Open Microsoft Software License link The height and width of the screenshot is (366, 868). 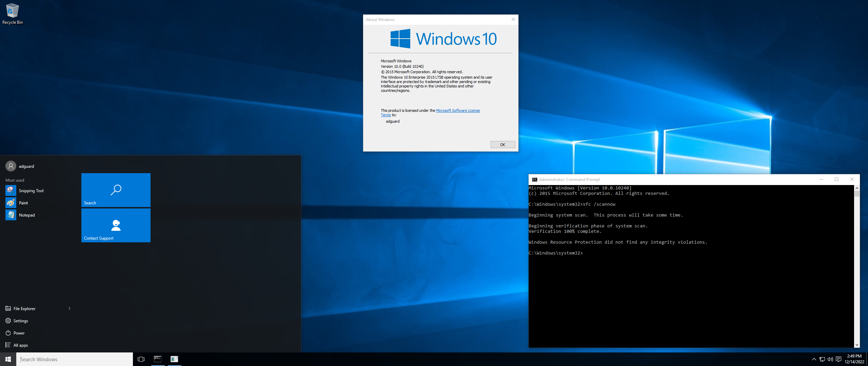coord(458,110)
